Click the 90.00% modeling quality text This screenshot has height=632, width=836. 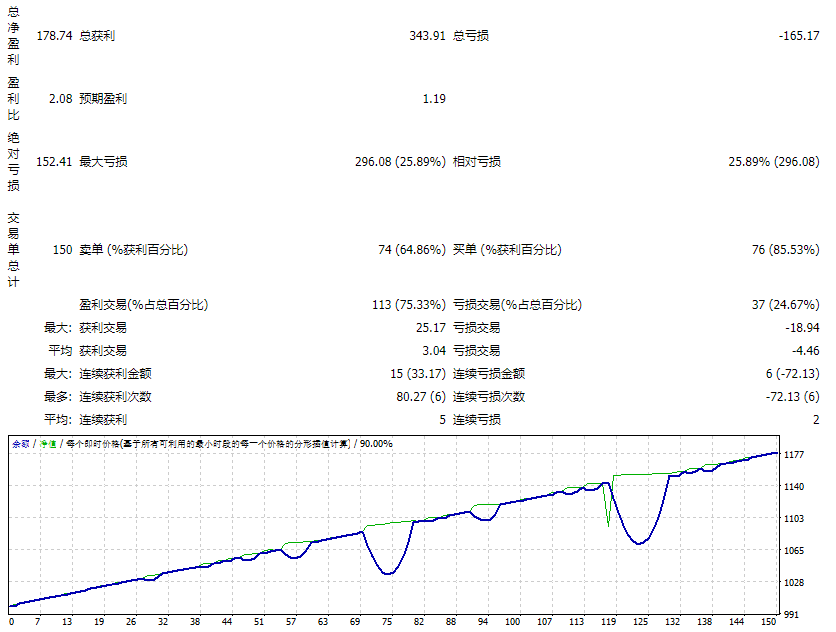coord(376,444)
